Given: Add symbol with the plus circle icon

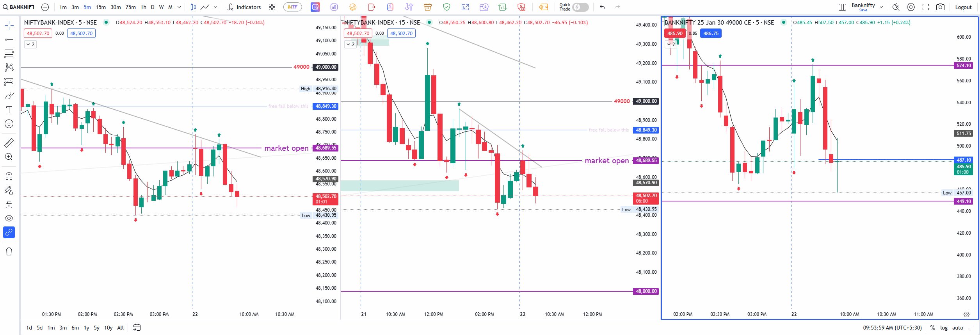Looking at the screenshot, I should coord(45,7).
